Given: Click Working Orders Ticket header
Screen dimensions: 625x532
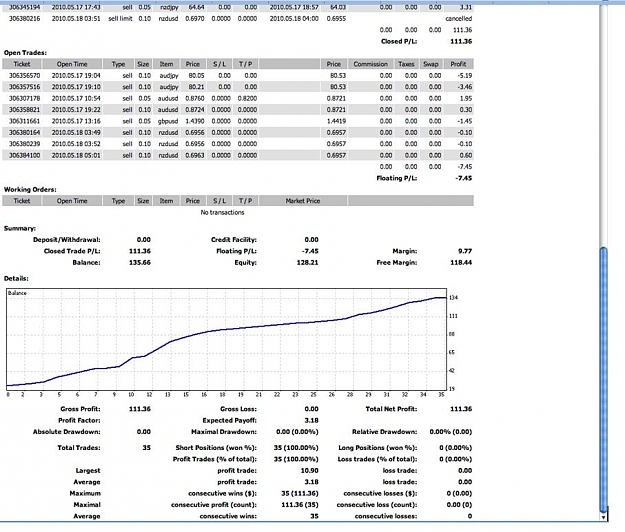Looking at the screenshot, I should (22, 201).
